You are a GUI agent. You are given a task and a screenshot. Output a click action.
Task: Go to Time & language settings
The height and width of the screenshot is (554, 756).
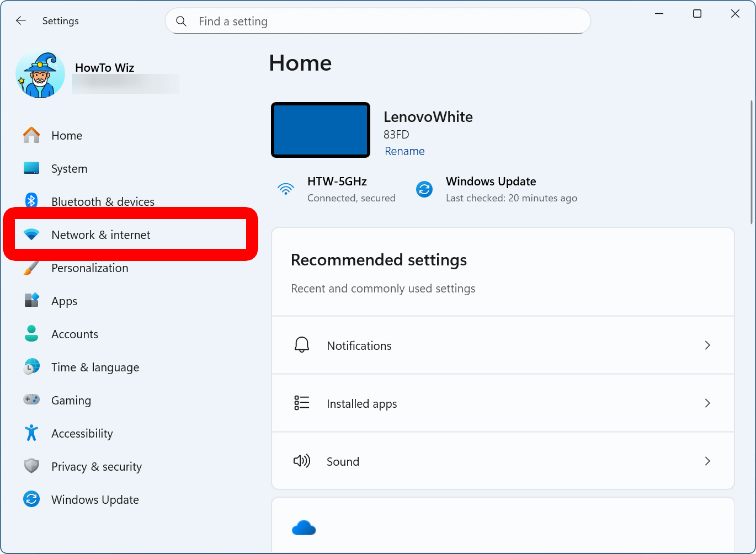coord(95,367)
